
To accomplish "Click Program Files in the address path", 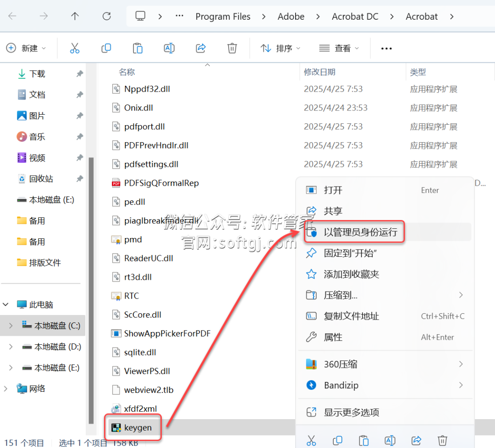I will (x=223, y=17).
